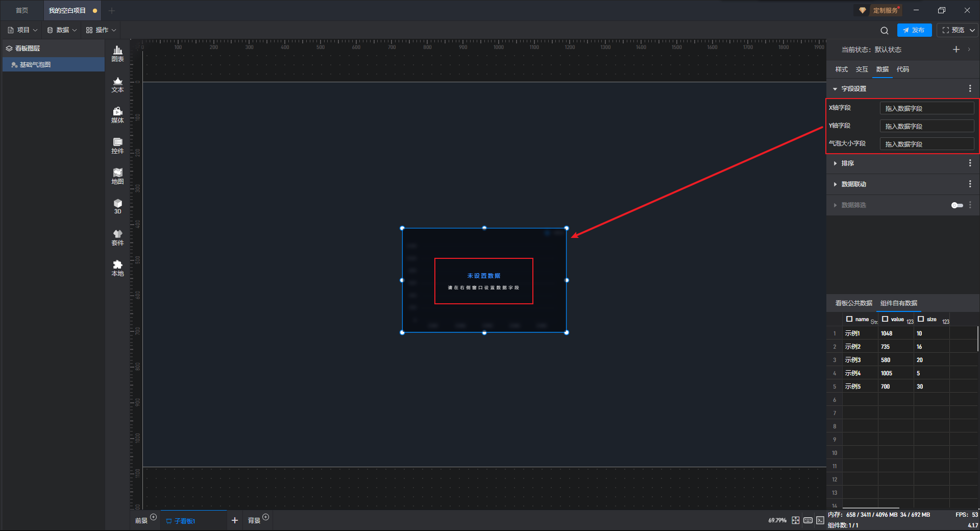Click the 发布 publish button
The height and width of the screenshot is (531, 980).
point(914,30)
